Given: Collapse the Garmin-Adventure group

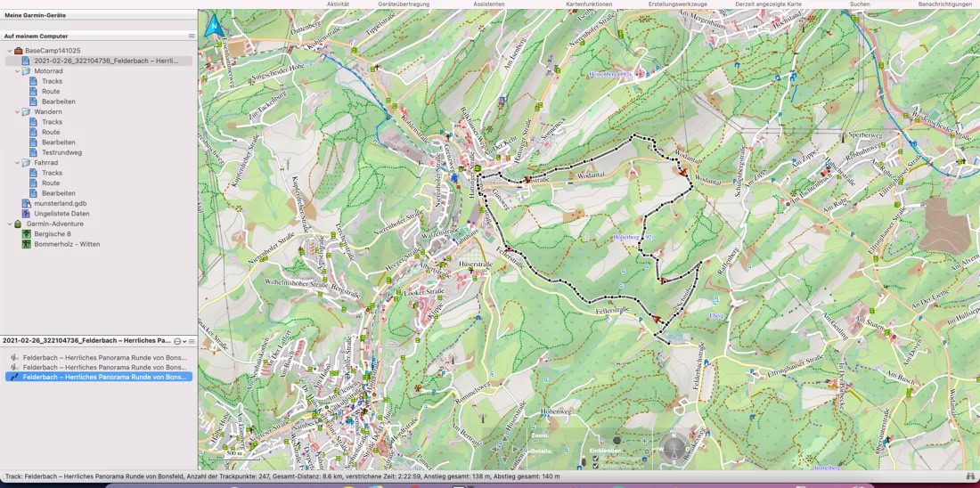Looking at the screenshot, I should (10, 224).
